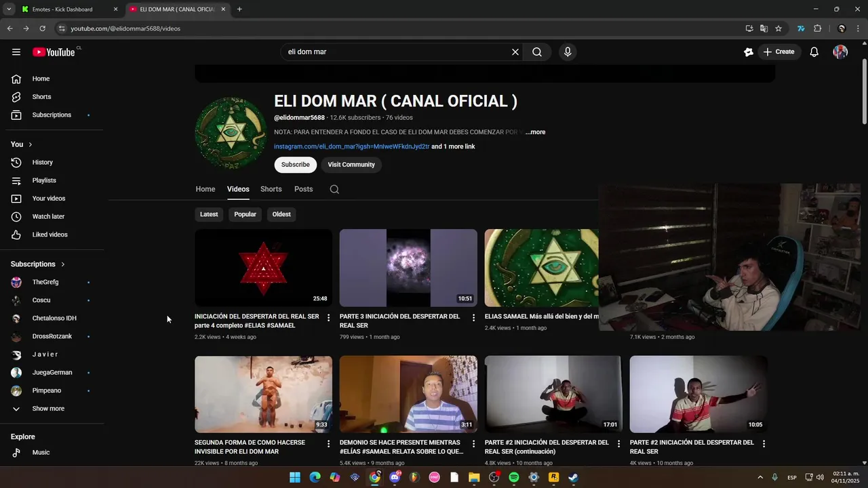868x488 pixels.
Task: Open the red star 25:48 video thumbnail
Action: [x=263, y=268]
